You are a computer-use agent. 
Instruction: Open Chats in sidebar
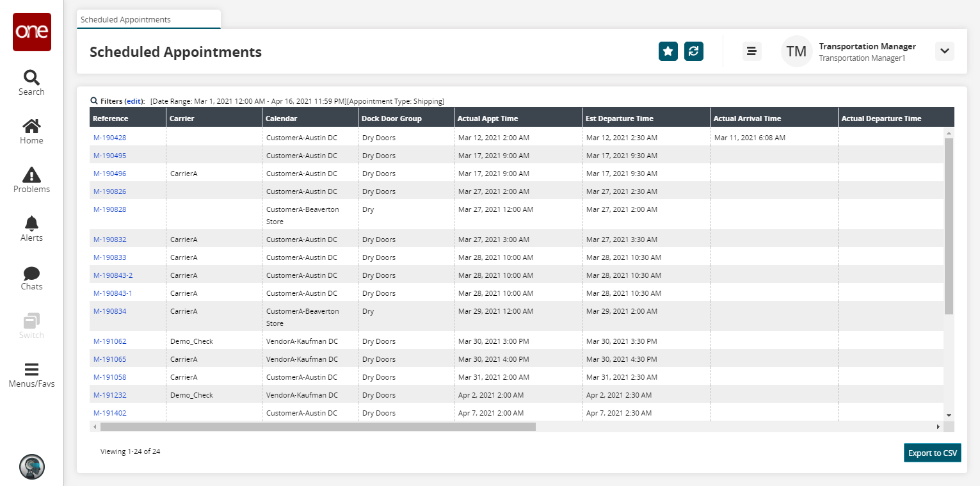pyautogui.click(x=31, y=277)
